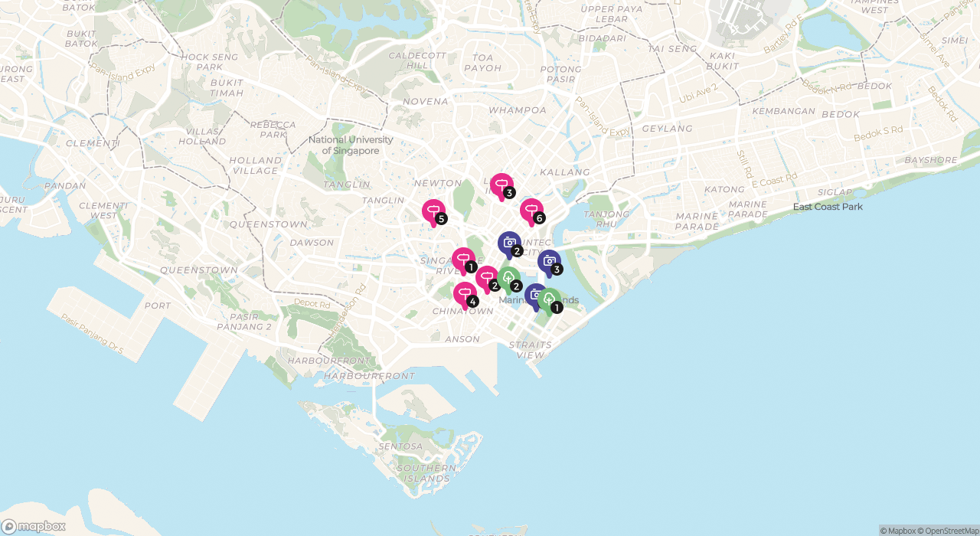The height and width of the screenshot is (536, 980).
Task: Click pink signpost marker number 1
Action: [462, 259]
